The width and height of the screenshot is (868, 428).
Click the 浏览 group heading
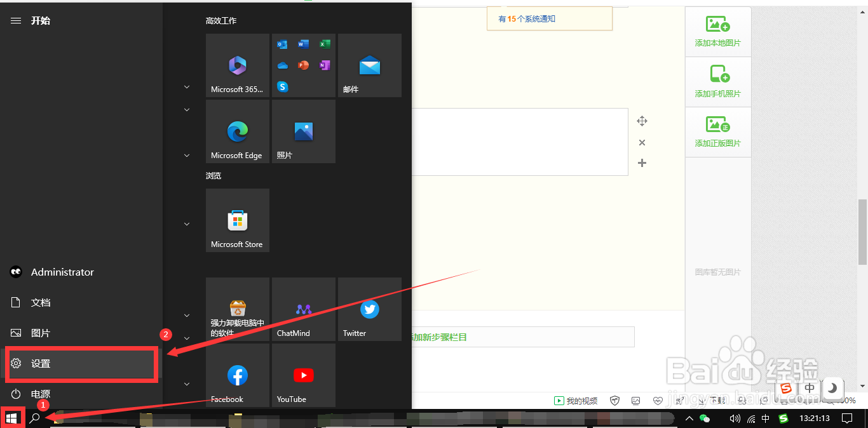click(x=214, y=176)
